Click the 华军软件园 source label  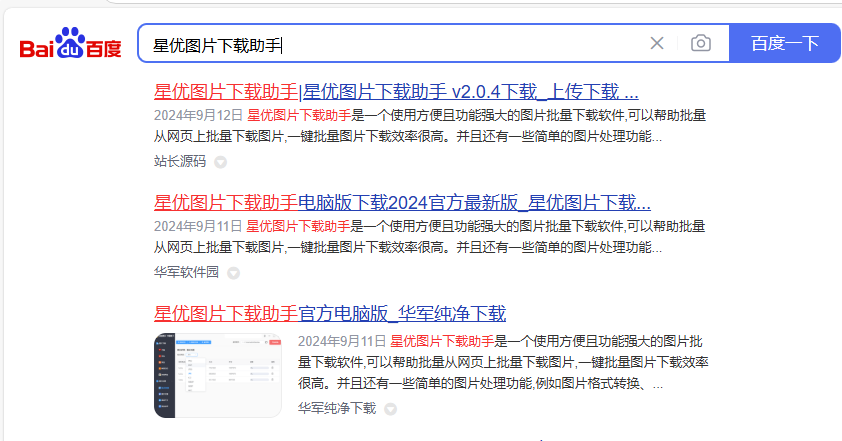(186, 272)
